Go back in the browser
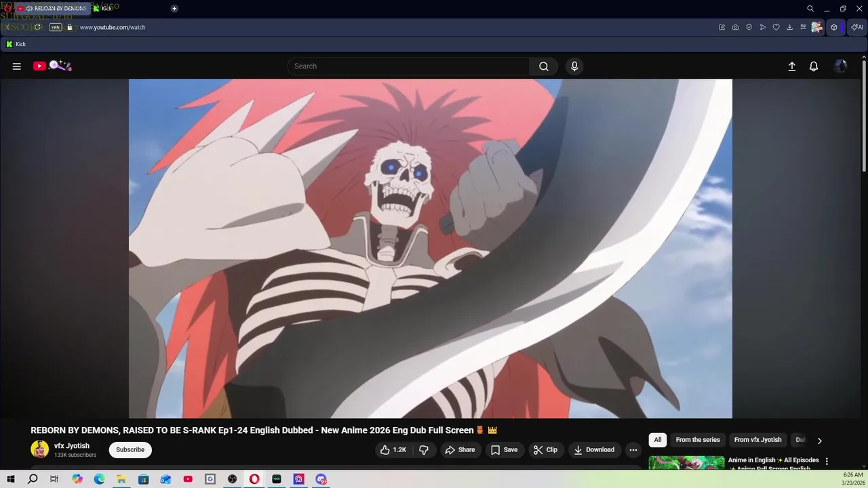 click(8, 27)
